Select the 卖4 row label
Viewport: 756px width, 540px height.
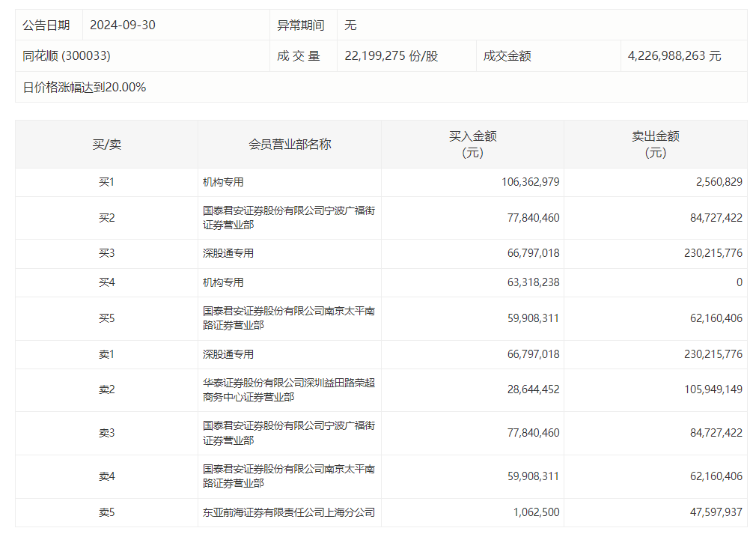click(106, 476)
